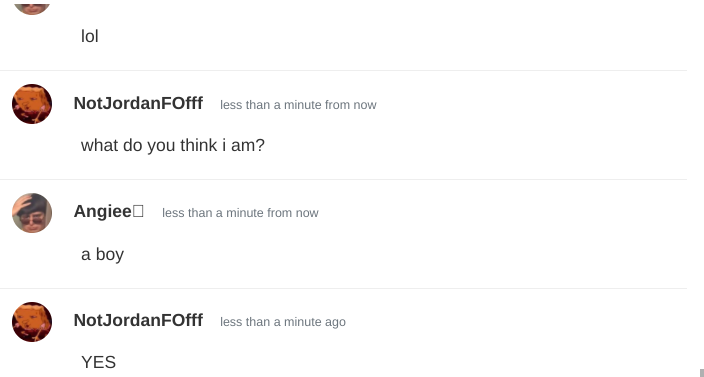Image resolution: width=704 pixels, height=377 pixels.
Task: Click Angiee's profile avatar
Action: [x=32, y=213]
